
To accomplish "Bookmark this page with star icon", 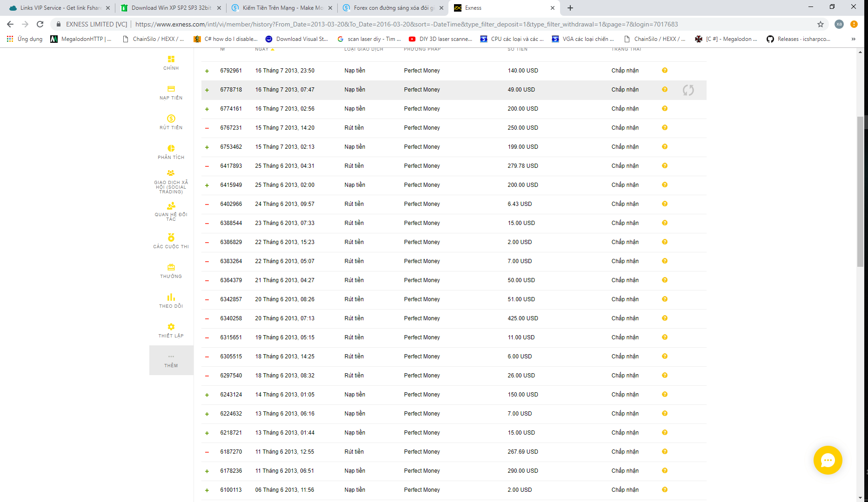I will click(x=821, y=24).
